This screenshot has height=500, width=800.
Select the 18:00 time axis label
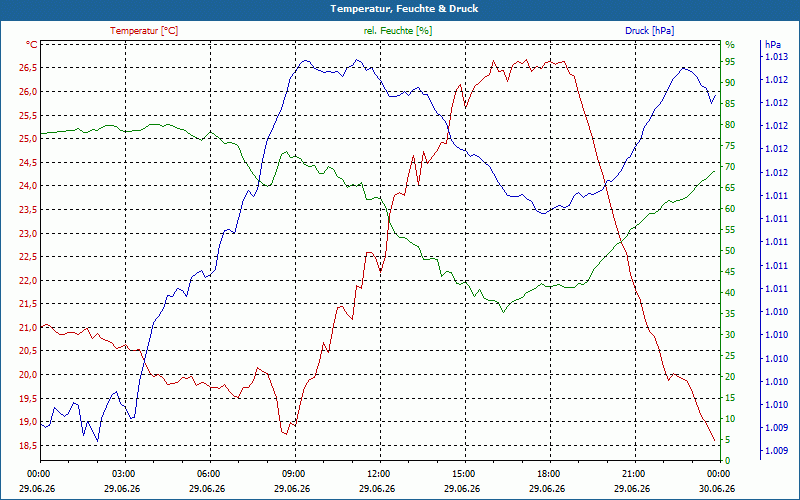(550, 473)
